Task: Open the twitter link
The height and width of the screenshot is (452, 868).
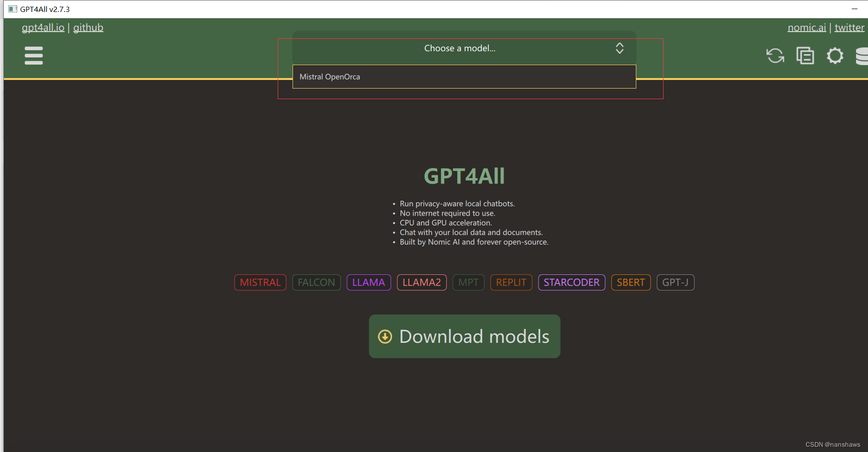Action: point(849,28)
